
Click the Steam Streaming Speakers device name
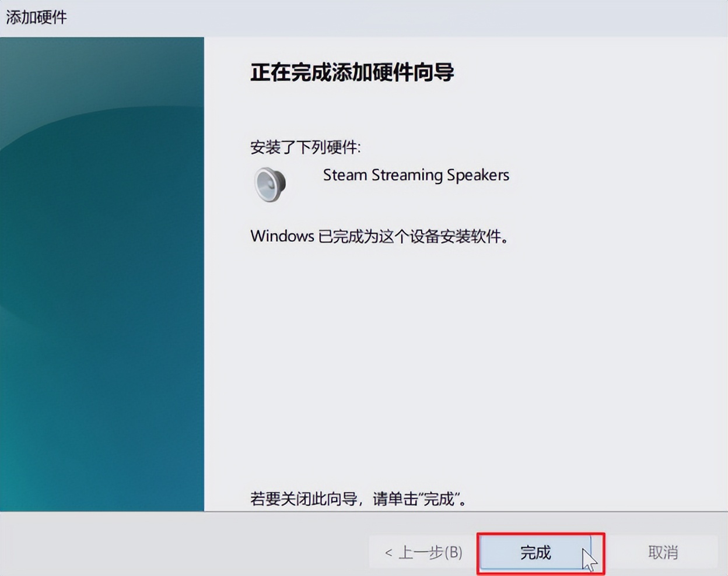point(416,175)
